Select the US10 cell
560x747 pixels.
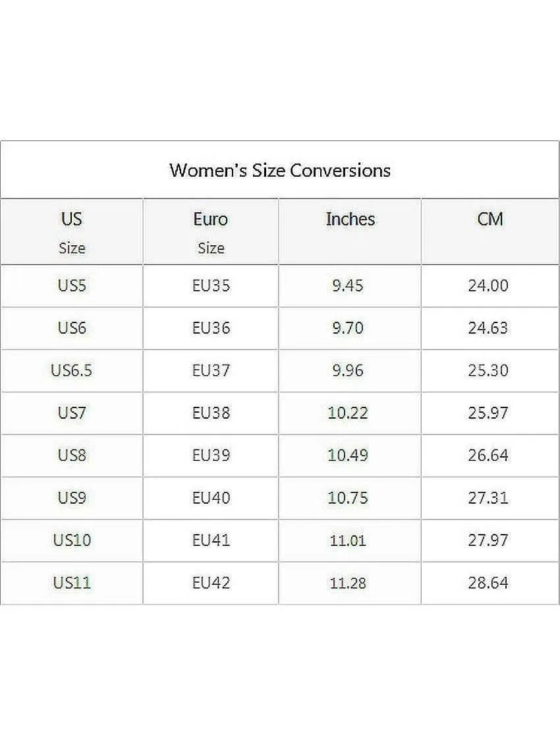pos(71,540)
